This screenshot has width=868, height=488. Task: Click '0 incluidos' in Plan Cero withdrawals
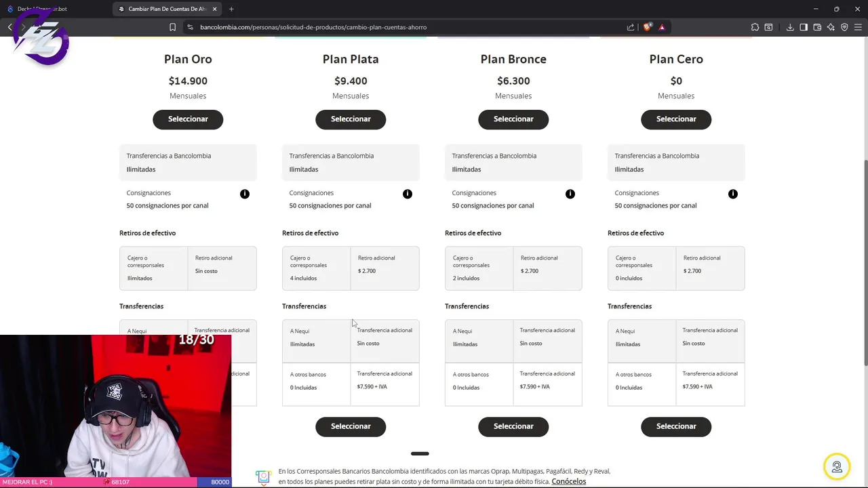[629, 279]
